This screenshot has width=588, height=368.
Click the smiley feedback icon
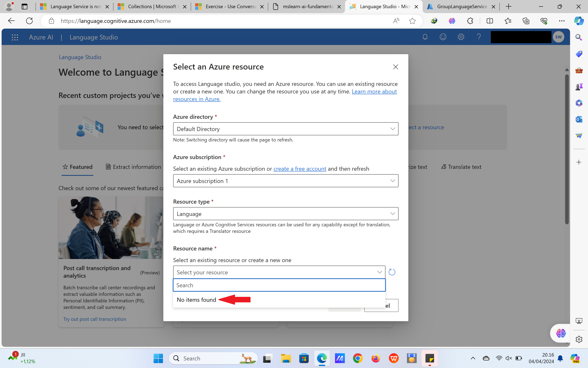pyautogui.click(x=443, y=37)
